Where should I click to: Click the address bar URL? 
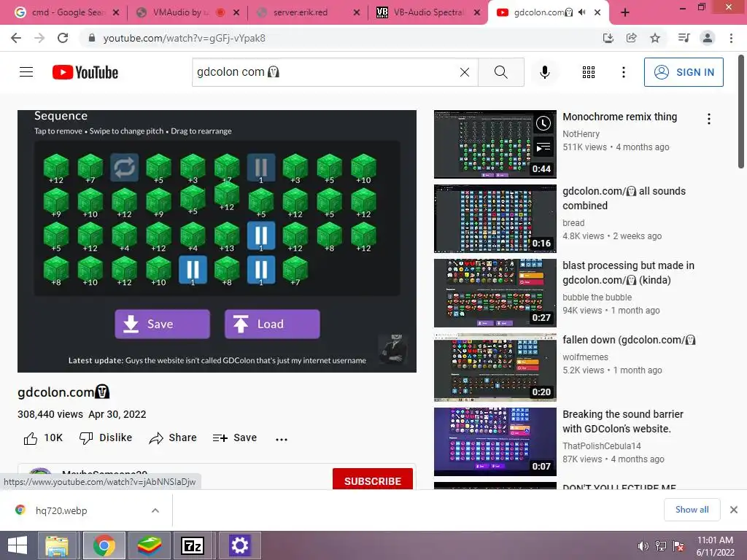coord(184,38)
